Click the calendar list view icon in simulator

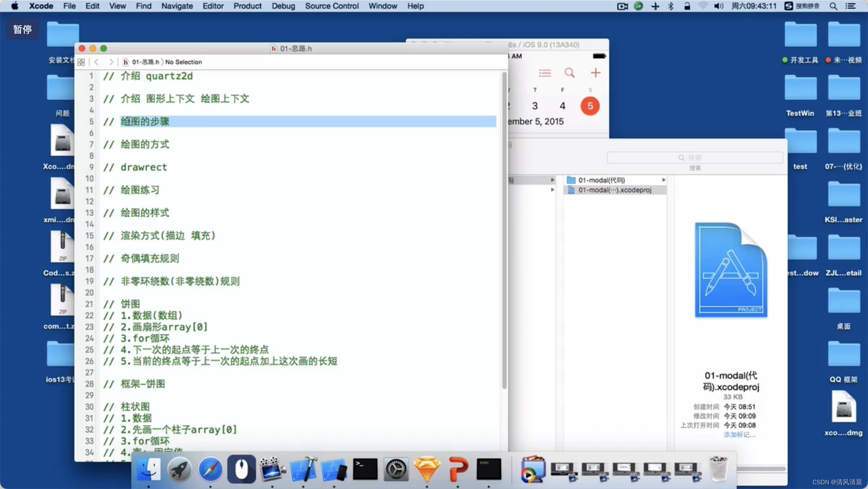(x=545, y=73)
